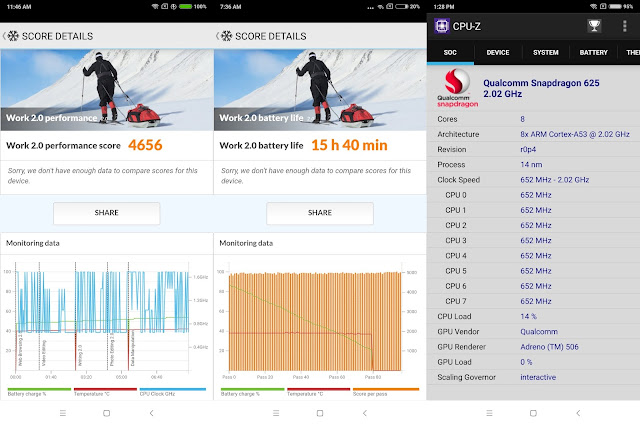The width and height of the screenshot is (640, 426).
Task: Tap home square button below performance screen
Action: point(107,413)
